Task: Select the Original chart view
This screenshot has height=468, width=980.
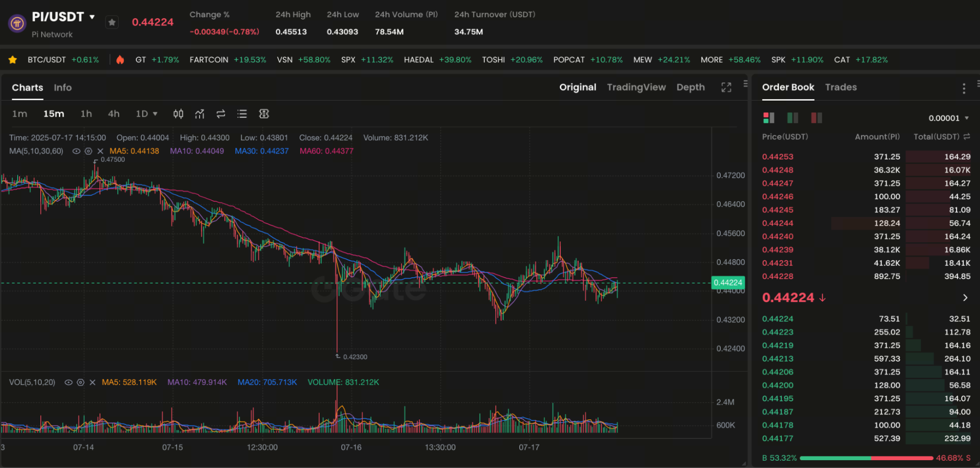Action: [578, 87]
